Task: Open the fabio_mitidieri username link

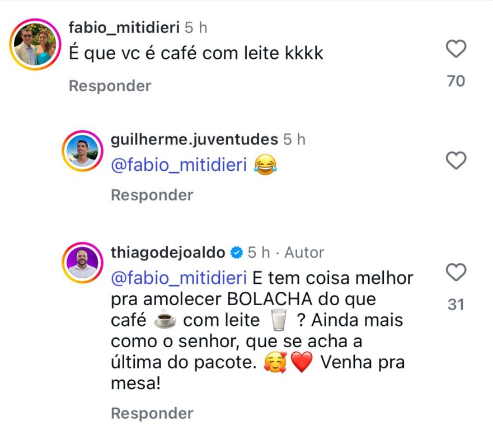Action: pyautogui.click(x=123, y=28)
